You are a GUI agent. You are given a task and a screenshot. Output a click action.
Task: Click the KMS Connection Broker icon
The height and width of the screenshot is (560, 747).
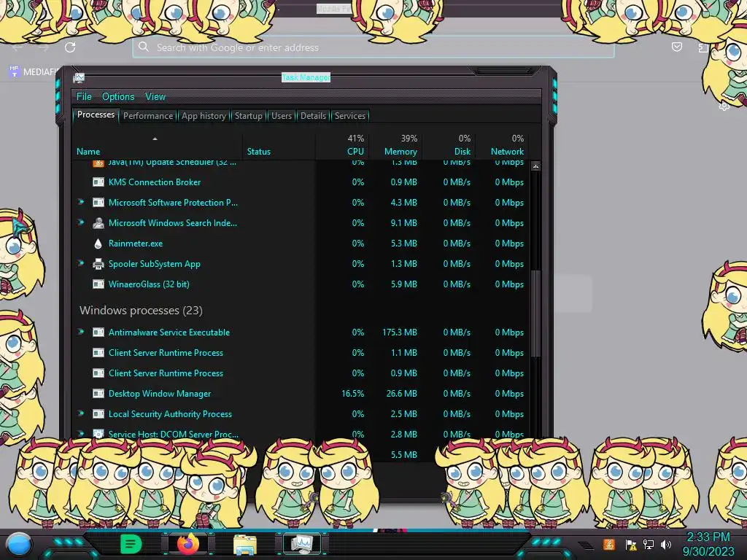click(98, 182)
